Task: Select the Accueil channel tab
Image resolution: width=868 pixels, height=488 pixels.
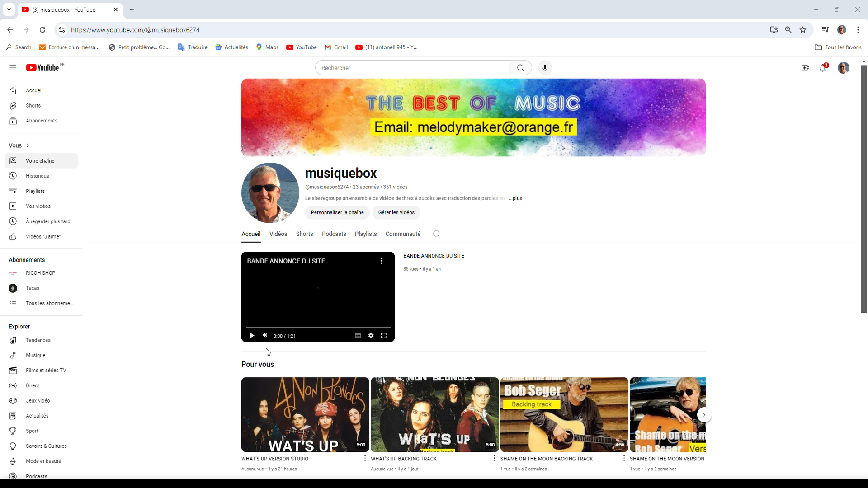Action: pos(251,234)
